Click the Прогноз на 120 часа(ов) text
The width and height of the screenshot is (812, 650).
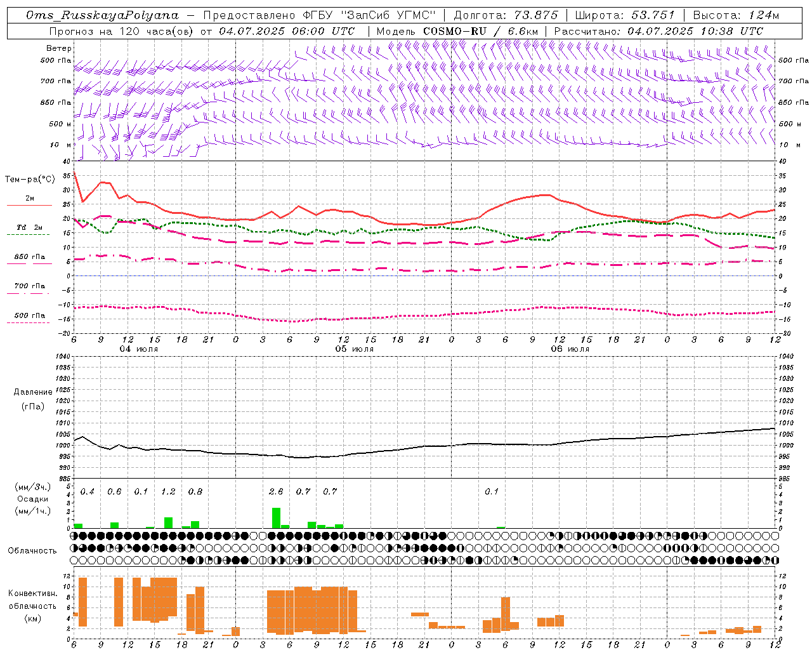tap(122, 31)
